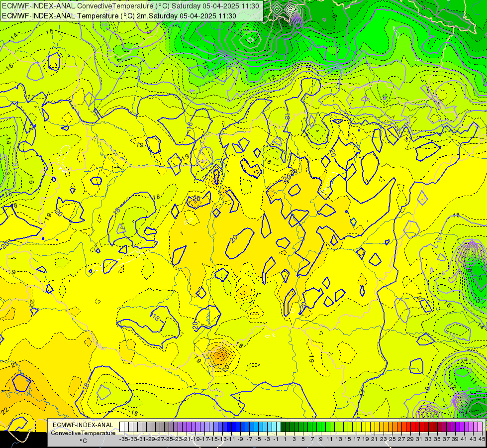The image size is (487, 448).
Task: Click legend scale value -25
Action: pos(169,439)
